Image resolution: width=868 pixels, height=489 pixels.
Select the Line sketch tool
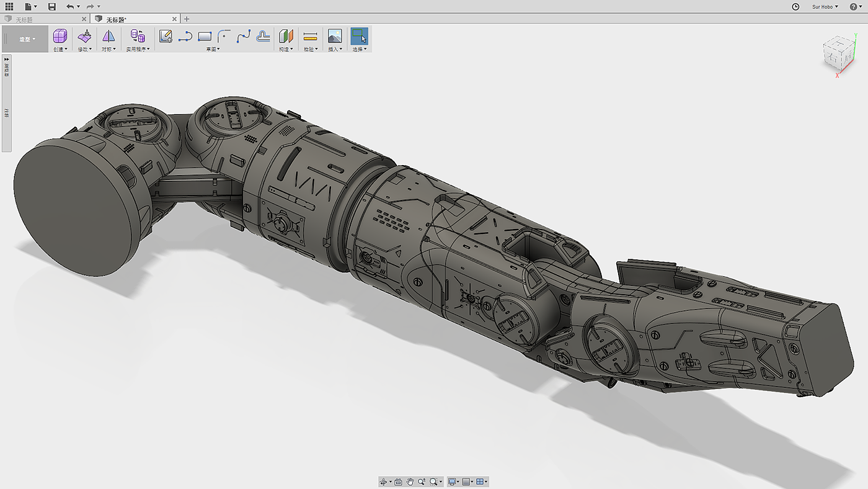[185, 37]
